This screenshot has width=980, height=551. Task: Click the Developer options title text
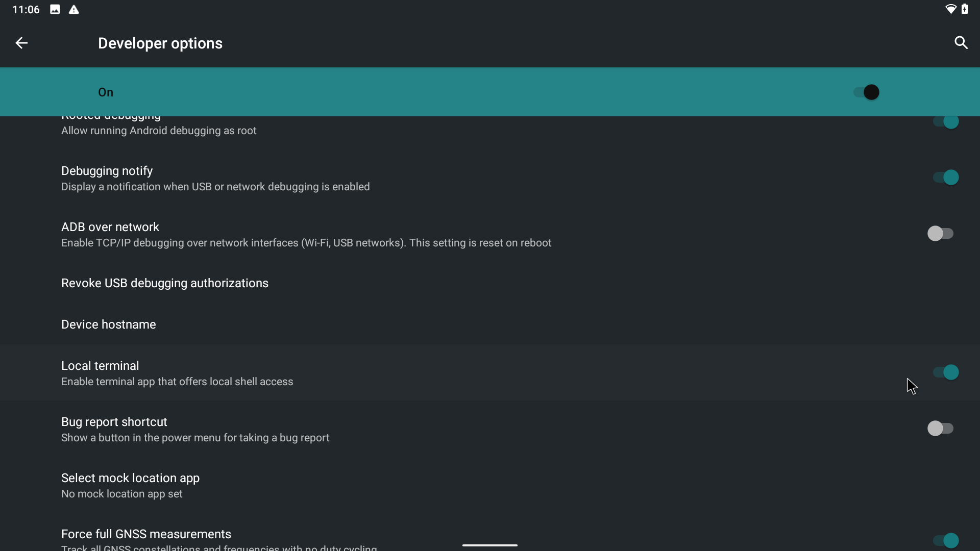(x=160, y=43)
